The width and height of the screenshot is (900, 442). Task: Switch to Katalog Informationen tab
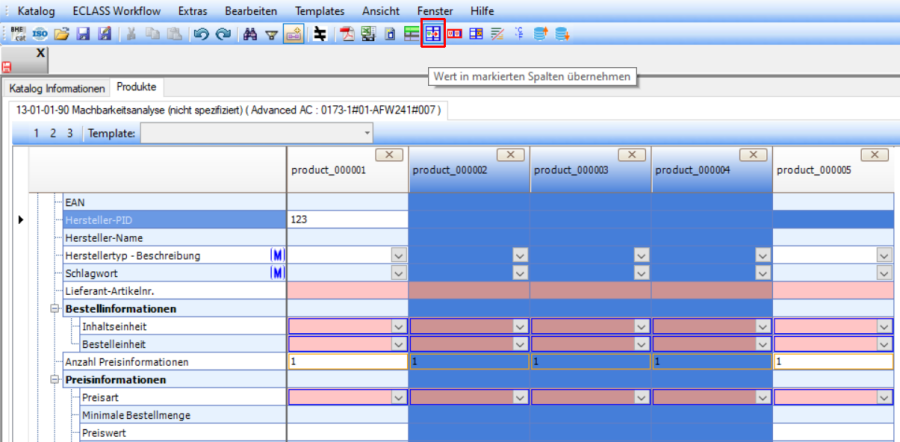coord(57,88)
